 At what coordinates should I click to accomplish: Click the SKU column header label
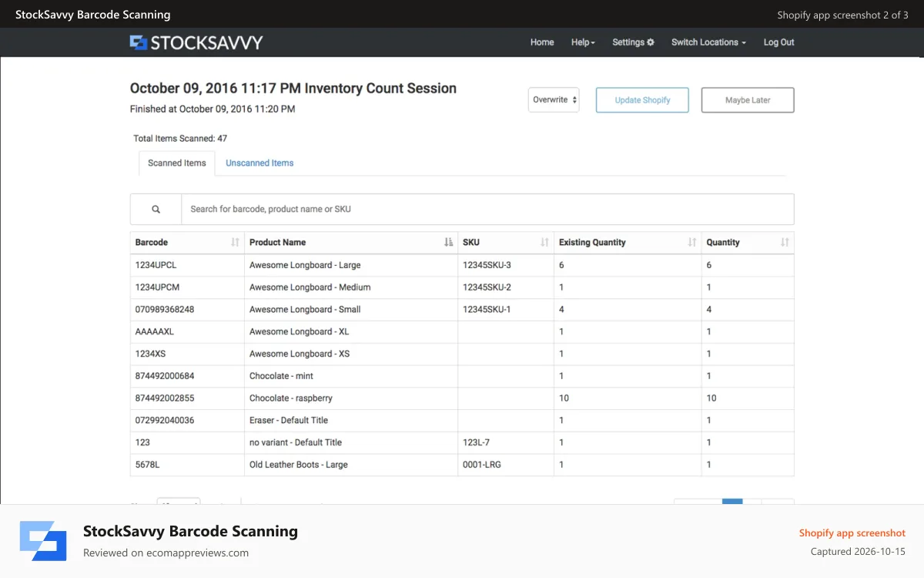[471, 242]
